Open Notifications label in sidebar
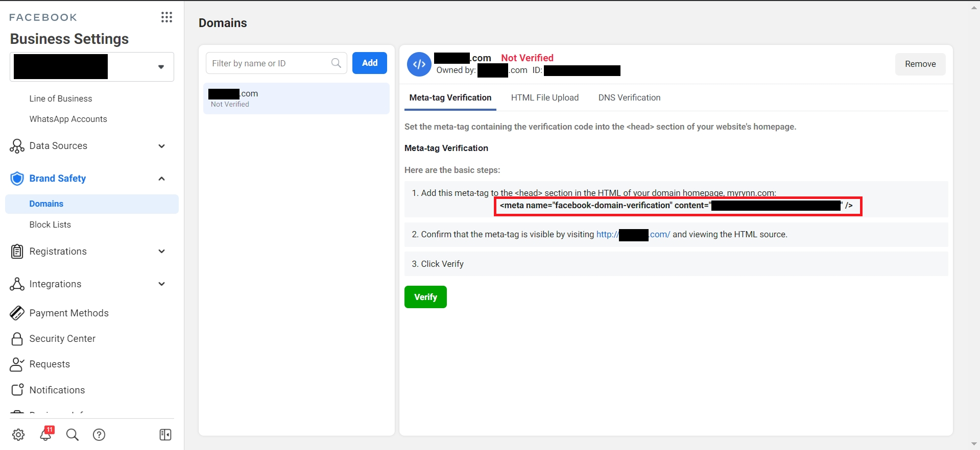The image size is (980, 450). (x=57, y=390)
